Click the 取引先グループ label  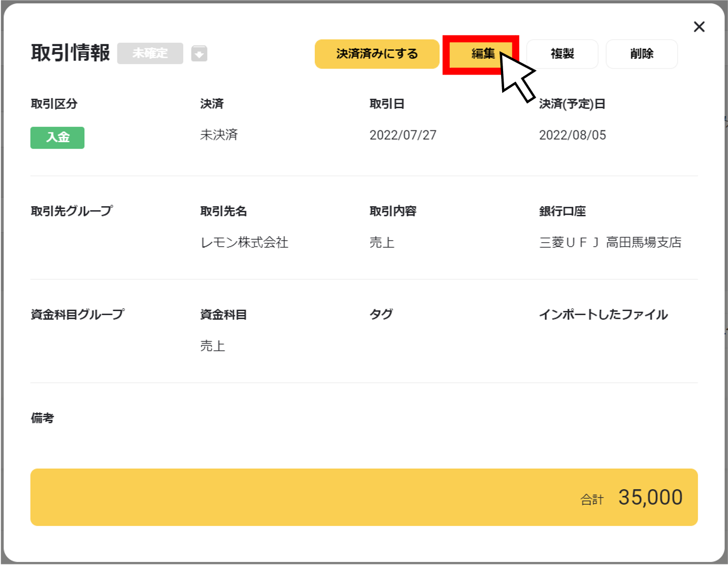pos(72,211)
